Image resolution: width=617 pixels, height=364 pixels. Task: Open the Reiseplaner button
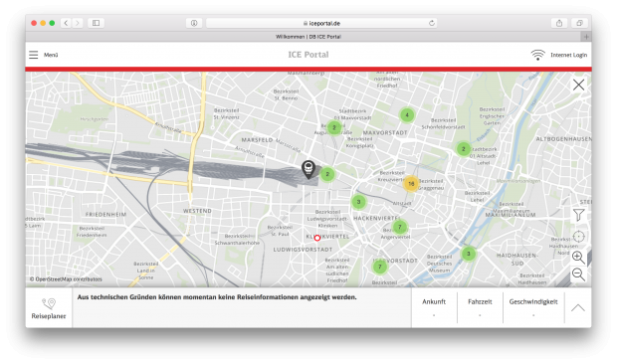pos(49,307)
